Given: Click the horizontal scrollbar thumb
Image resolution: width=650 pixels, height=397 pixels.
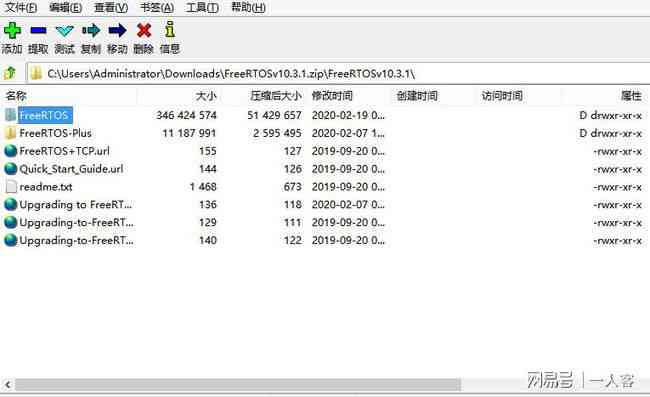Looking at the screenshot, I should pyautogui.click(x=238, y=384).
